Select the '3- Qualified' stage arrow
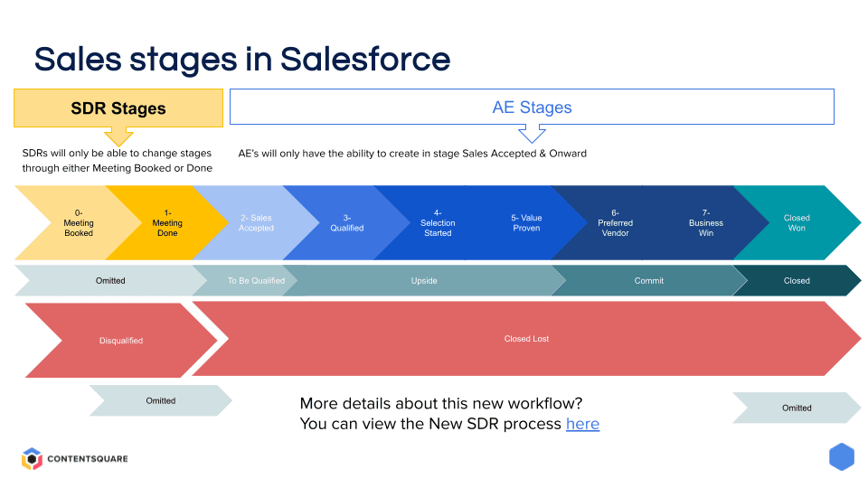The height and width of the screenshot is (488, 868). [347, 223]
